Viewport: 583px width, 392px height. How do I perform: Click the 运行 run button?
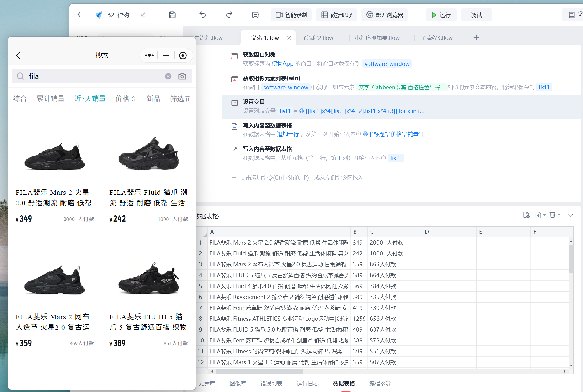(x=441, y=15)
